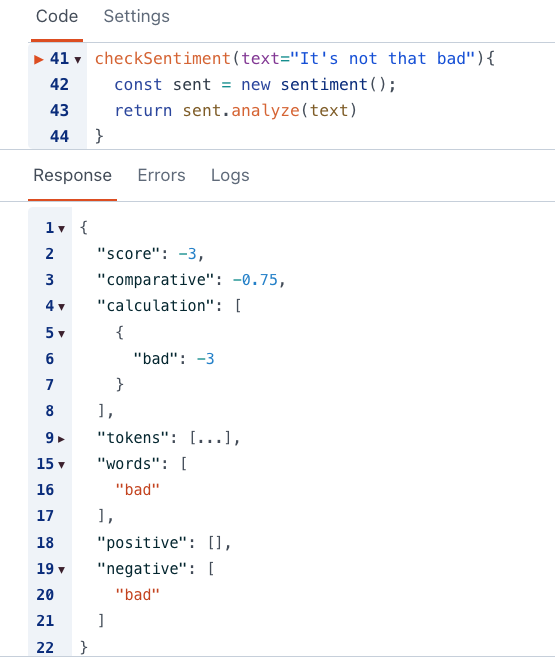Click the "bad" string at line 16

pos(138,490)
